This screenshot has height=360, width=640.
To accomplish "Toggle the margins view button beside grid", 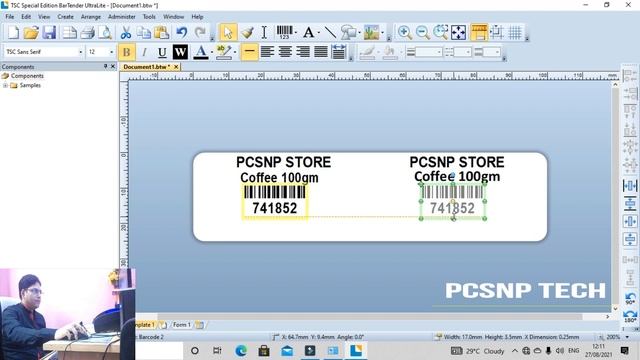I will [x=497, y=33].
